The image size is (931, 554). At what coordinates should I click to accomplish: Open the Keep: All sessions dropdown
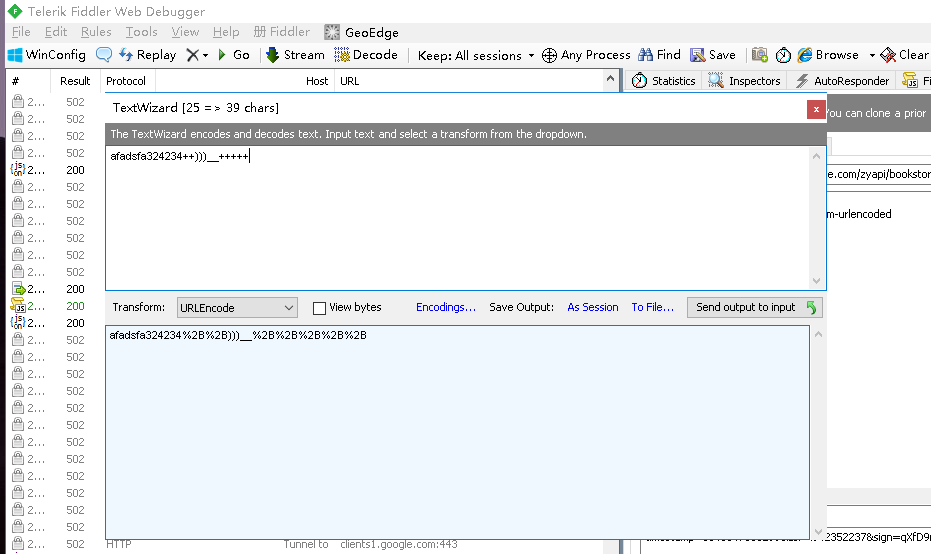pyautogui.click(x=476, y=55)
